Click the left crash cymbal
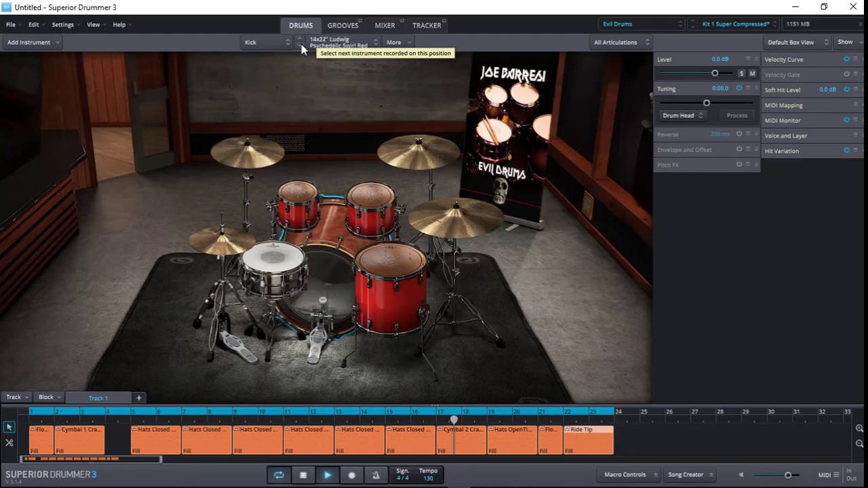Viewport: 868px width, 488px height. click(248, 153)
